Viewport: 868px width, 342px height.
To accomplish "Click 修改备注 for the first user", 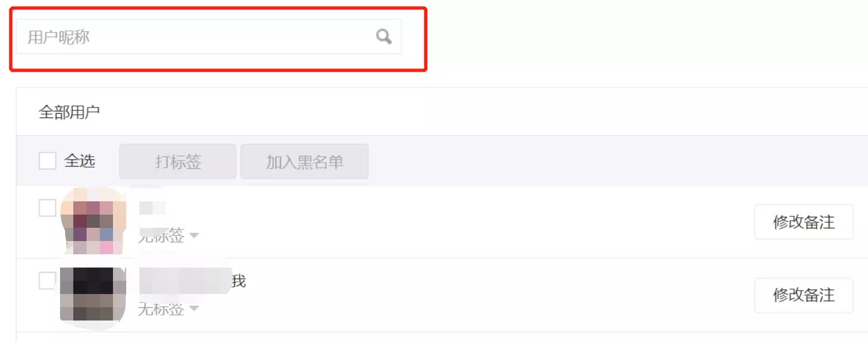I will click(x=804, y=222).
